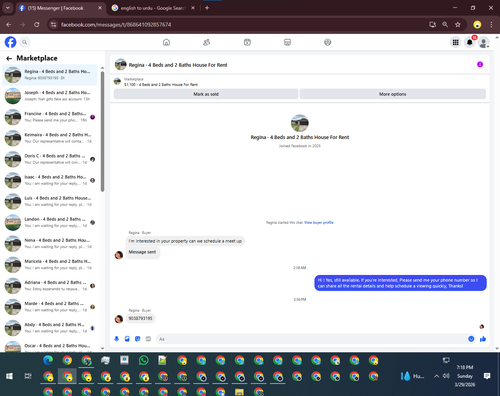Open the notifications bell icon

(x=470, y=42)
